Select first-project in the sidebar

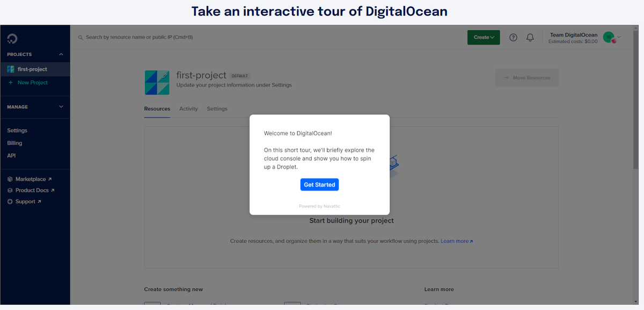[35, 69]
